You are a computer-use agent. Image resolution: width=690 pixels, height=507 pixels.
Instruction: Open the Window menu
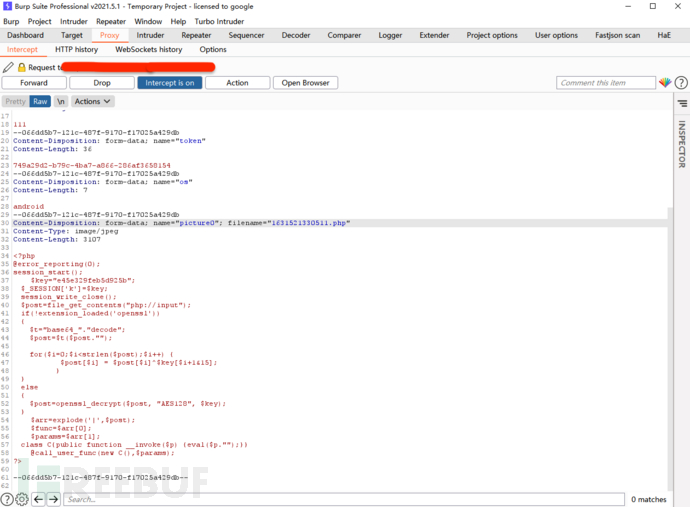(148, 21)
